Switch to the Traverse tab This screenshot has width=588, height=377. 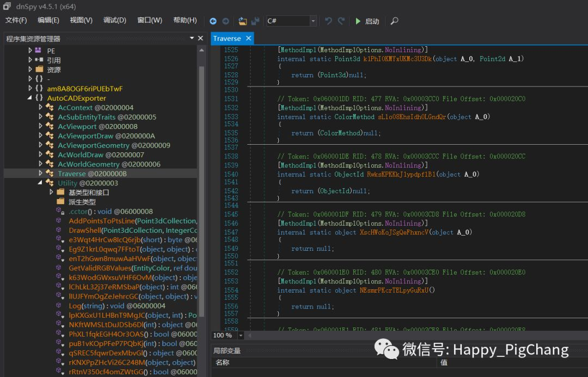tap(227, 39)
